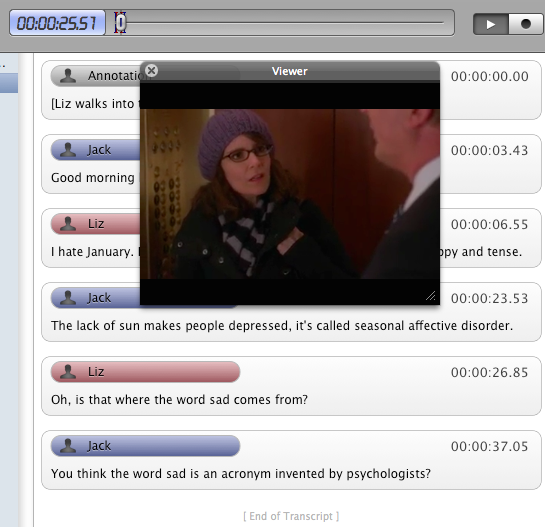Screen dimensions: 545x527
Task: Click the playhead marker on the timeline
Action: 120,23
